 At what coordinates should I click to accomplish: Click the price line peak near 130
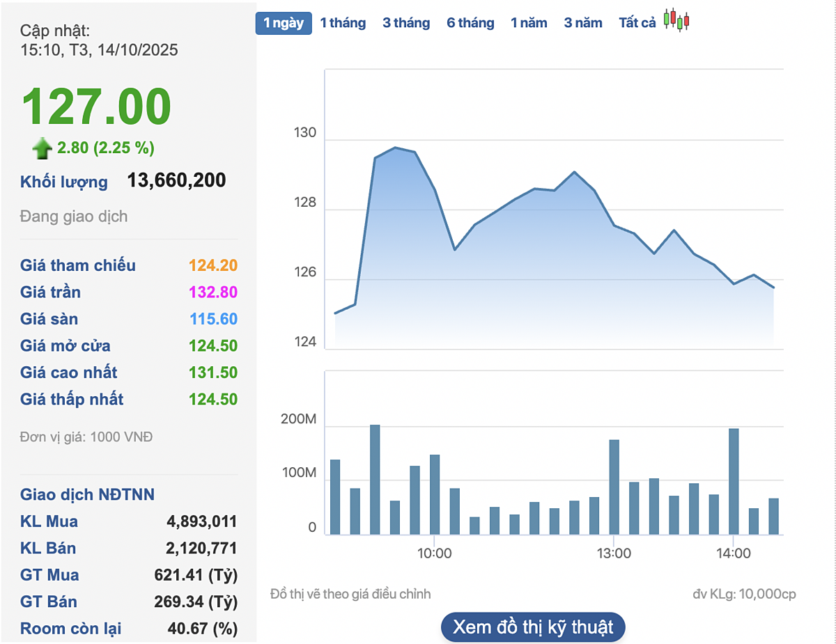click(395, 148)
